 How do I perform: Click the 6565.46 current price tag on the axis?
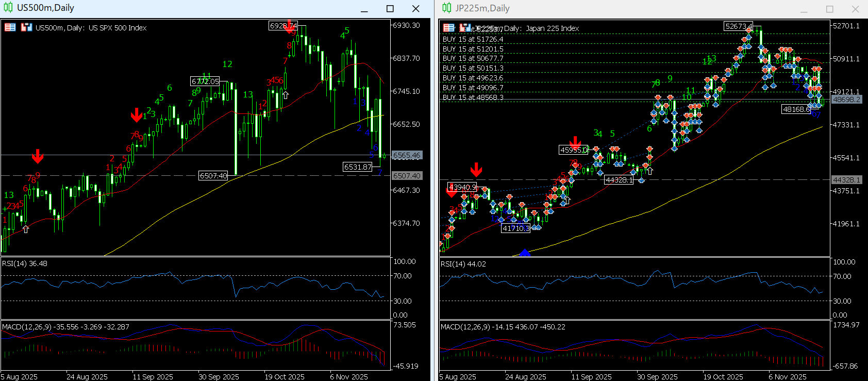(407, 155)
